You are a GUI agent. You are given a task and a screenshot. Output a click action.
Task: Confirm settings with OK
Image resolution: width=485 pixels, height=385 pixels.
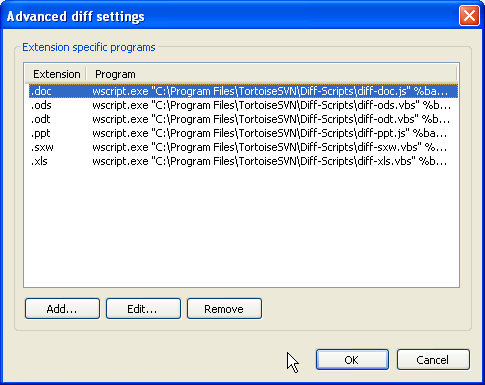tap(352, 360)
